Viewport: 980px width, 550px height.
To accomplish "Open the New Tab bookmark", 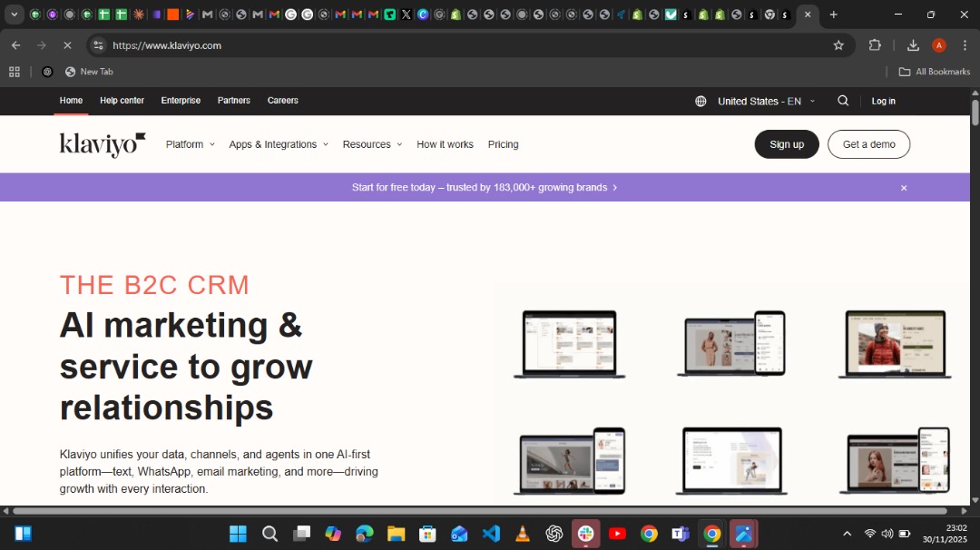I will 89,72.
